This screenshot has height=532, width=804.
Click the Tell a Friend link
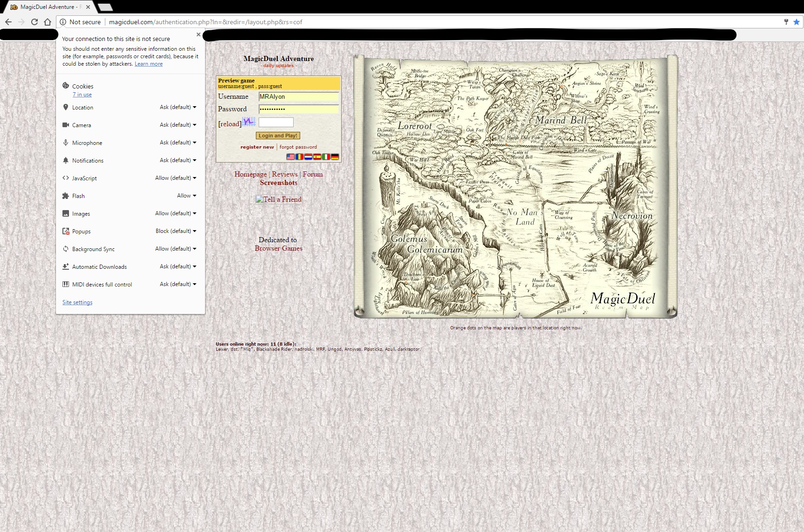[279, 199]
